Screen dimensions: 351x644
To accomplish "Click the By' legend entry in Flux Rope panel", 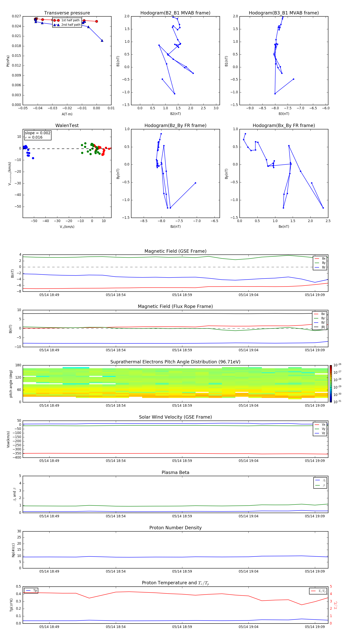I will click(320, 318).
